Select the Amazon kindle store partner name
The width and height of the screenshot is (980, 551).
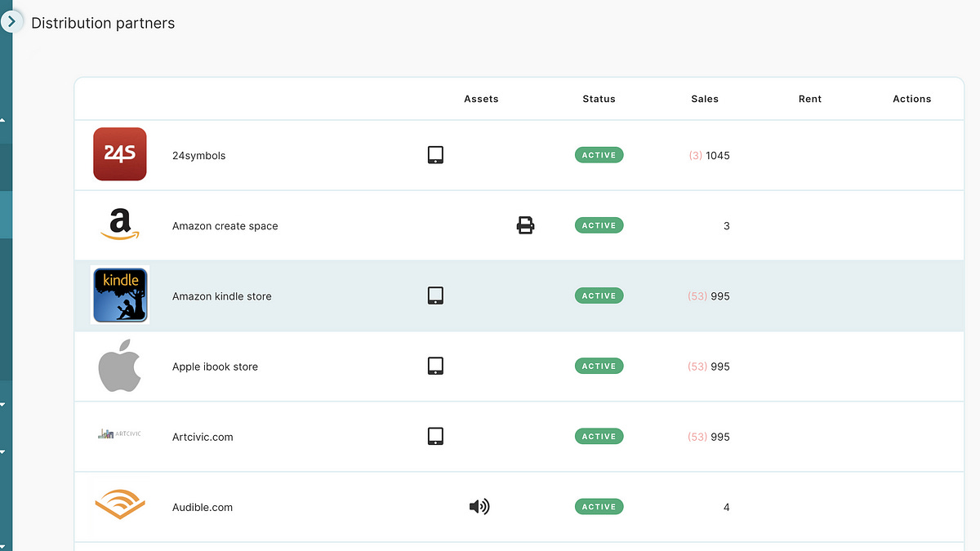[222, 296]
